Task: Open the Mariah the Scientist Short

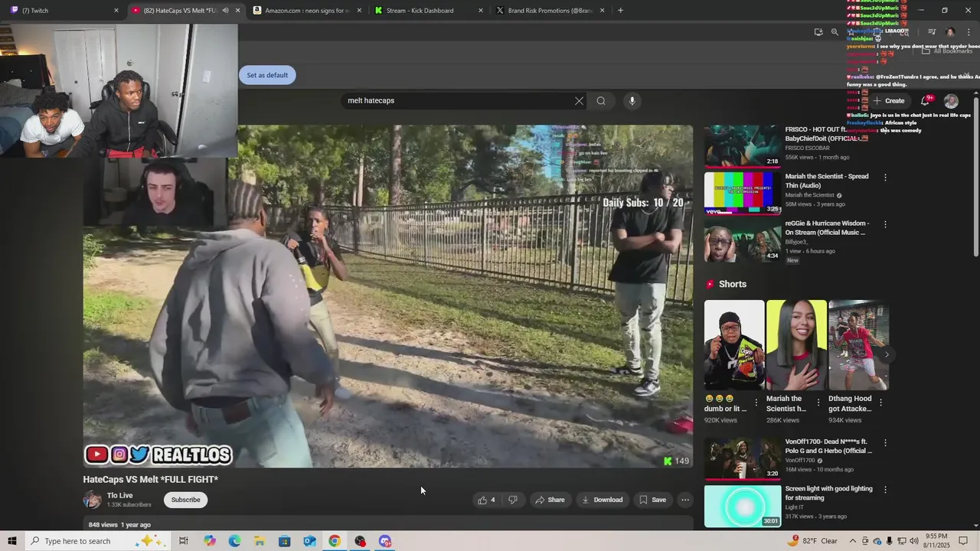Action: (x=796, y=345)
